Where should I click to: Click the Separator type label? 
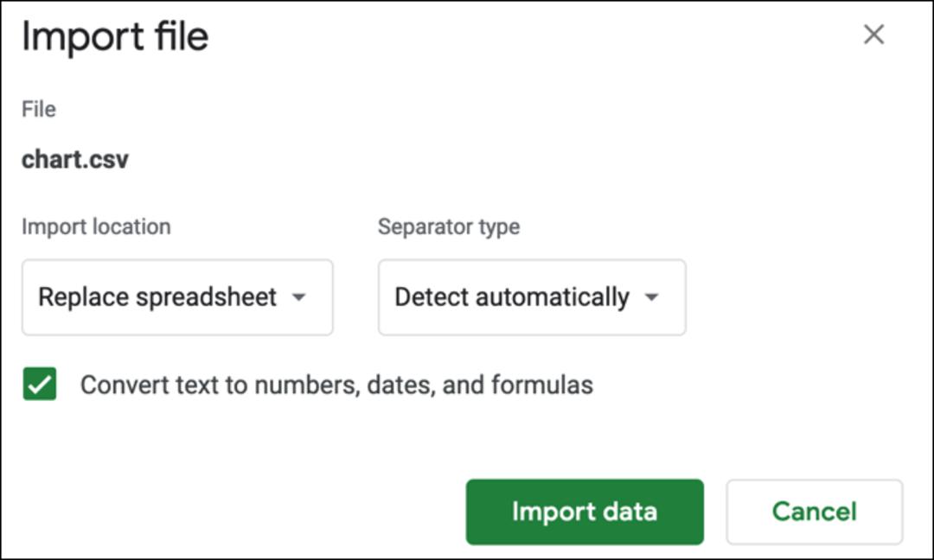tap(449, 226)
